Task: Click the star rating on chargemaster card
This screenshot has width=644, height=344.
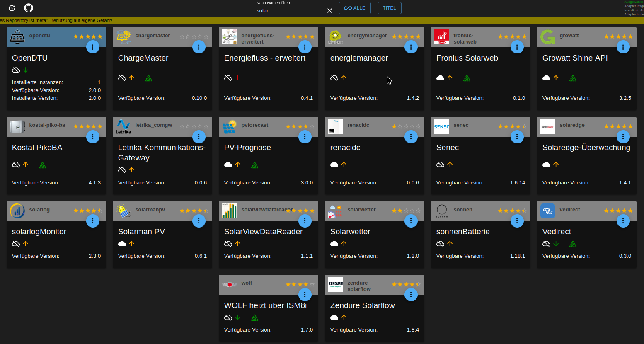Action: (194, 36)
